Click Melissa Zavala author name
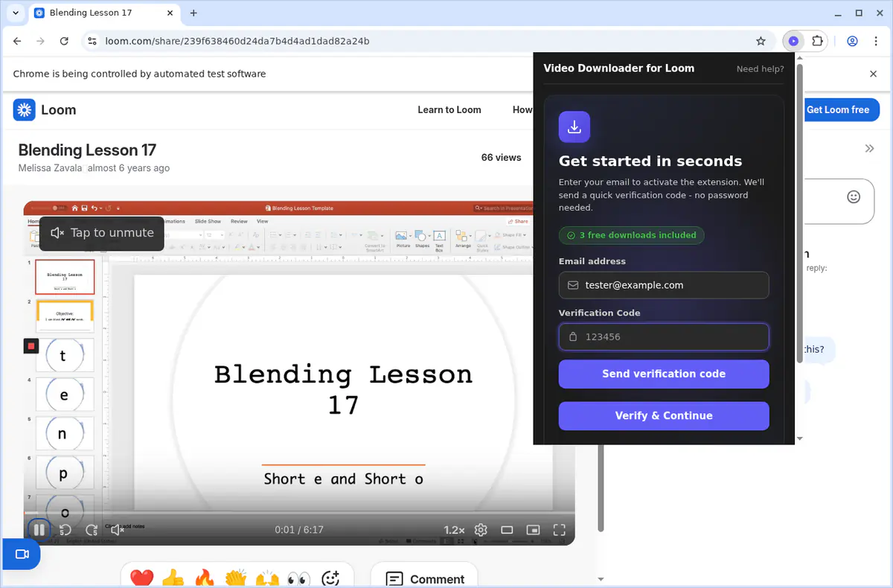893x588 pixels. pos(51,168)
